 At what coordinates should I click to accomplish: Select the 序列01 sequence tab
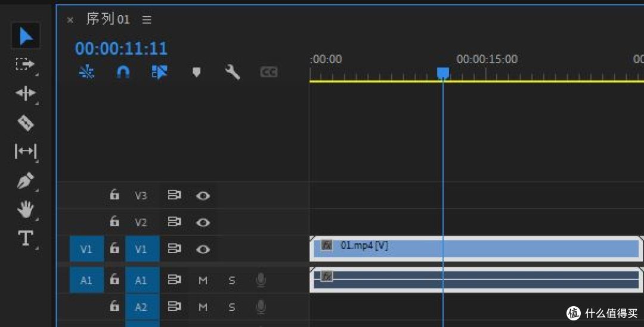[107, 19]
